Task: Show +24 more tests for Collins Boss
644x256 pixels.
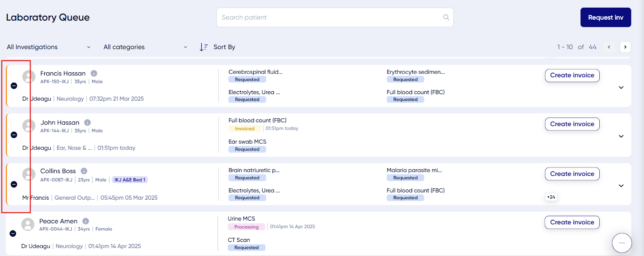Action: [x=551, y=197]
